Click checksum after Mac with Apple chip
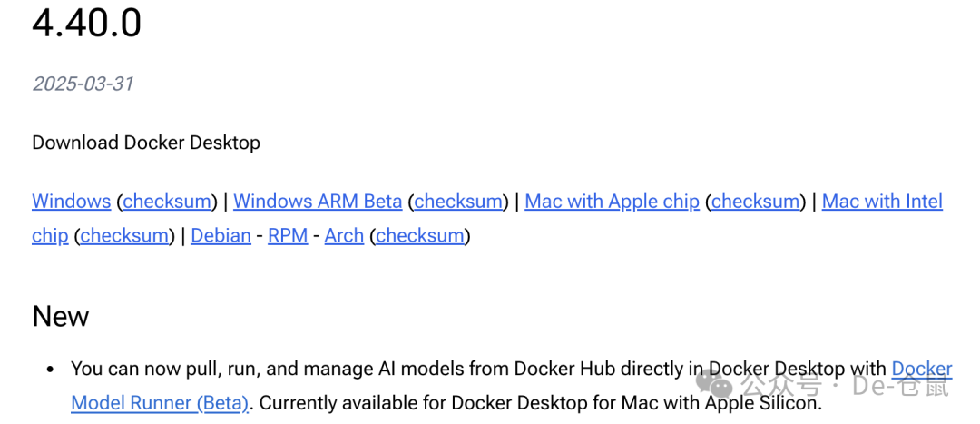Image resolution: width=980 pixels, height=424 pixels. tap(755, 202)
